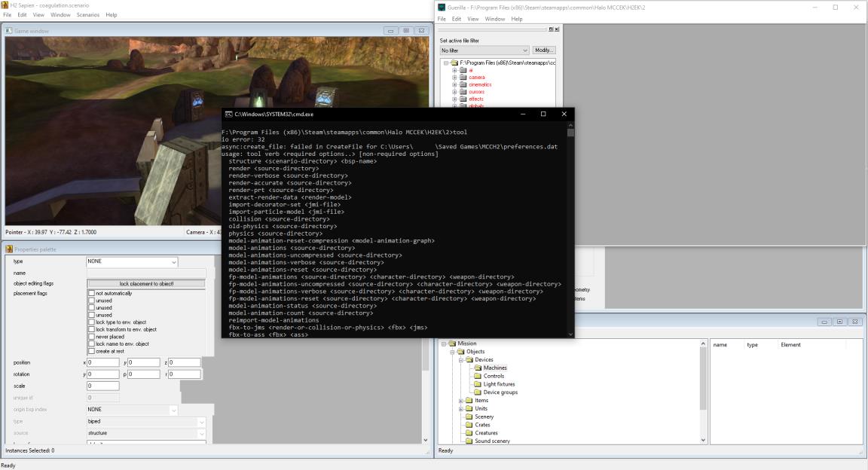The height and width of the screenshot is (470, 868).
Task: Check 'lock transform to env. object'
Action: point(91,329)
